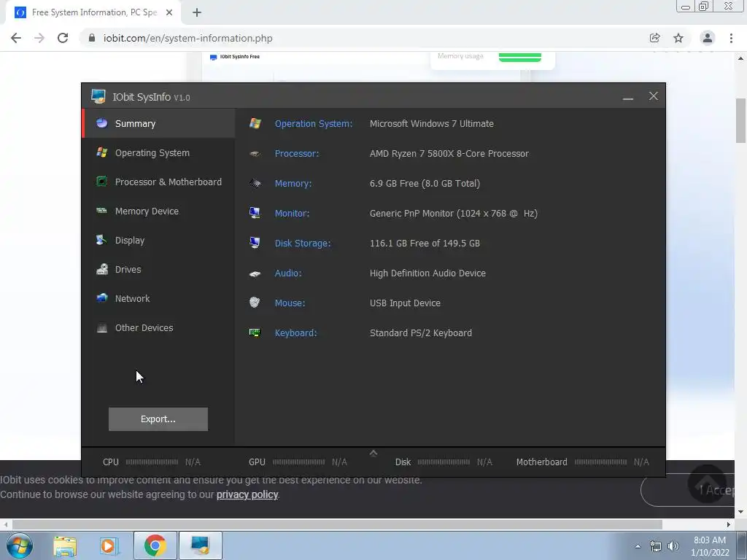Click High Definition Audio Device text
This screenshot has height=560, width=747.
point(427,273)
